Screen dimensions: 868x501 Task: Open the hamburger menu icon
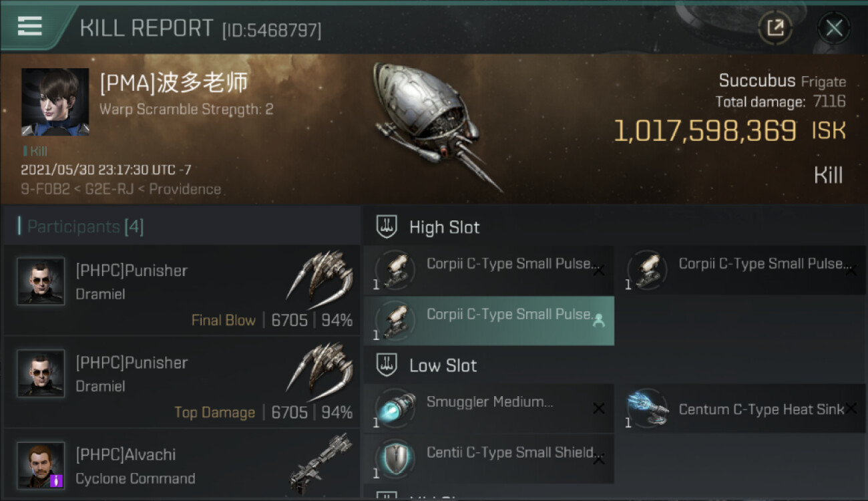(30, 26)
